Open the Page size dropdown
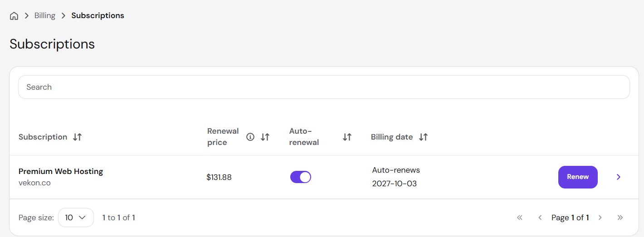 point(76,218)
